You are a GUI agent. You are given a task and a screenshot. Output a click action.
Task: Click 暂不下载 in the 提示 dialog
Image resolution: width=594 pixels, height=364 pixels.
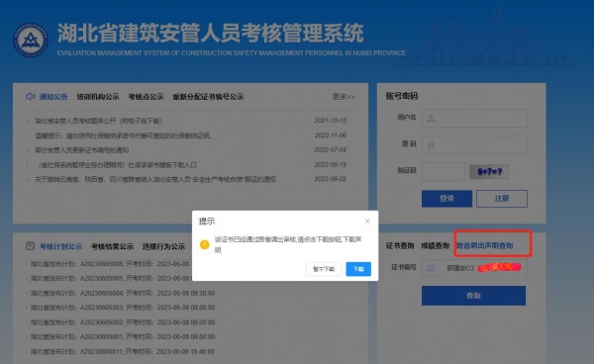coord(324,269)
